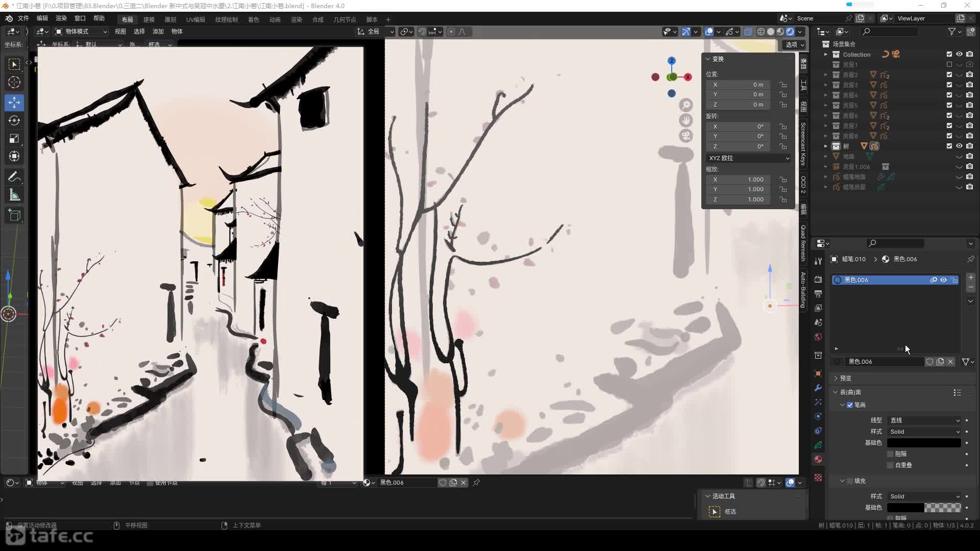The image size is (980, 551).
Task: Click the 选项 options button
Action: click(x=795, y=45)
